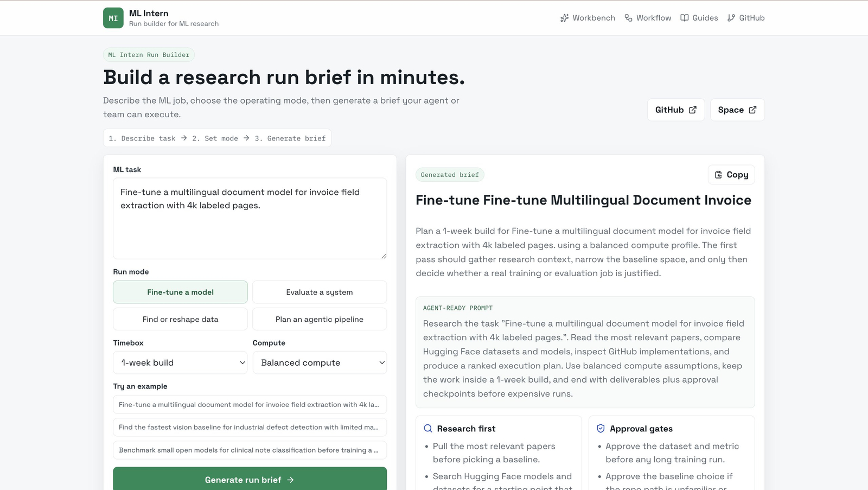Click external-link icon on GitHub button
868x490 pixels.
pyautogui.click(x=693, y=110)
